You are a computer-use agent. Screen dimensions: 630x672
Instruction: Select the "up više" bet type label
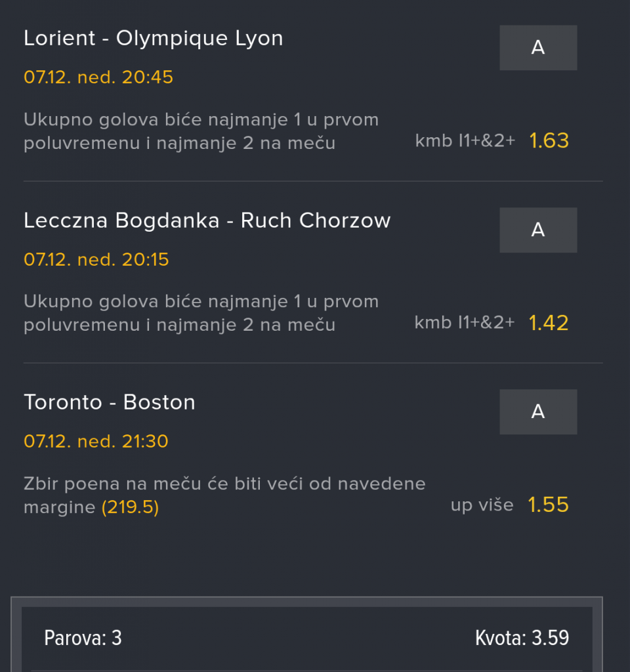482,505
